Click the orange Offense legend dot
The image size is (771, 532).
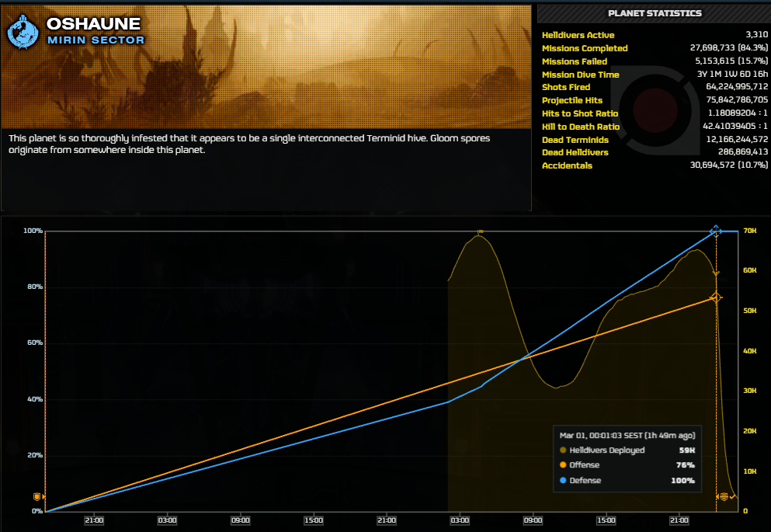tap(563, 464)
